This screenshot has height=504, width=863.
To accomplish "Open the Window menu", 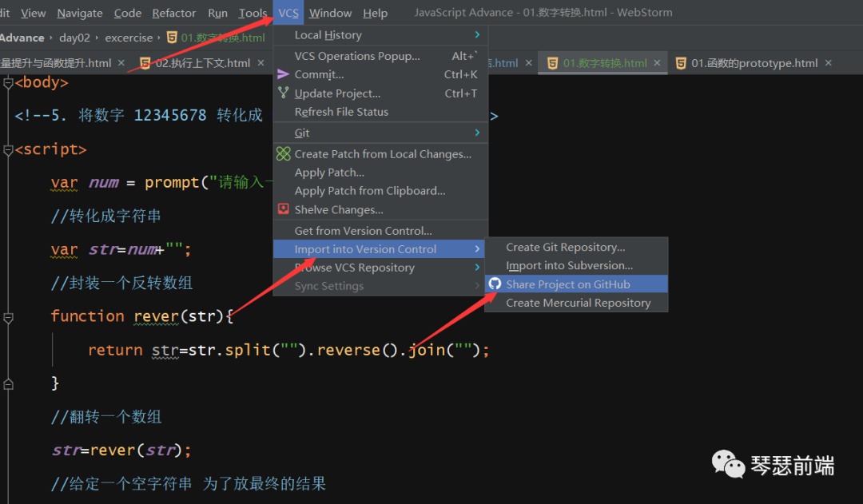I will (x=330, y=13).
